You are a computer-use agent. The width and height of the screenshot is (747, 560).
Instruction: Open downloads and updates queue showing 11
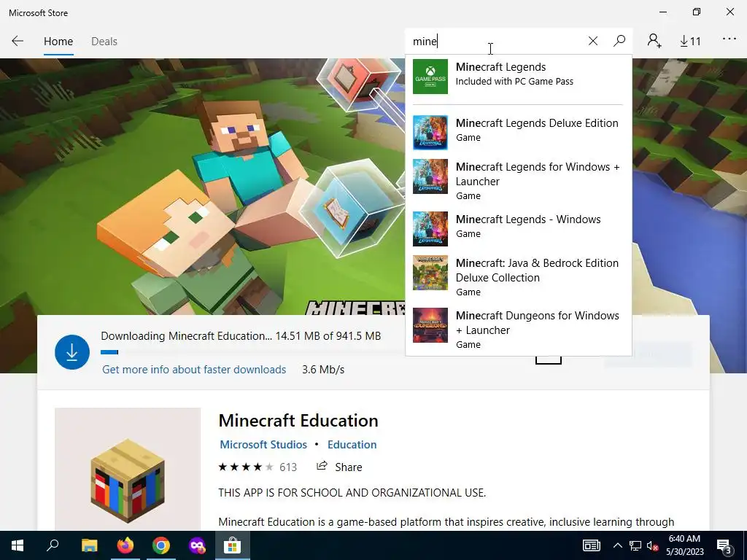[x=690, y=42]
